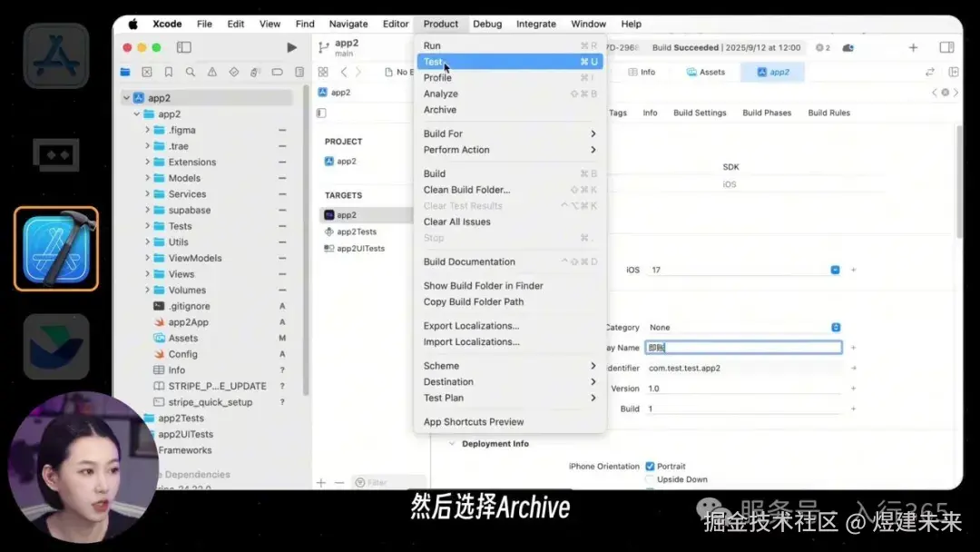Viewport: 980px width, 552px height.
Task: Expand the Extensions folder
Action: [148, 162]
